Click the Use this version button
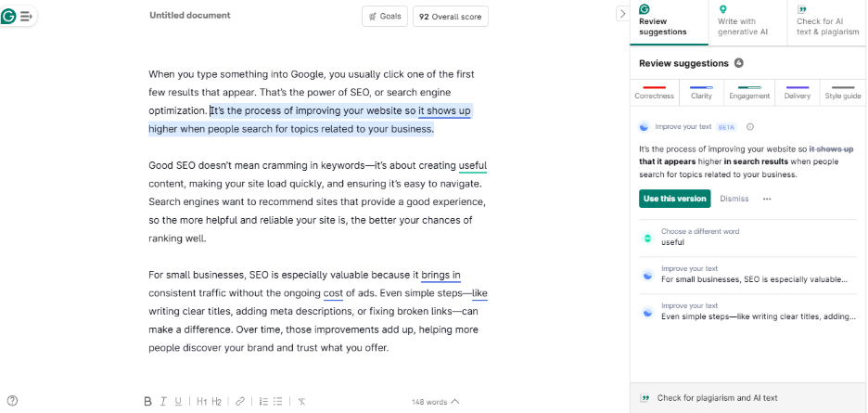868x413 pixels. click(x=675, y=199)
